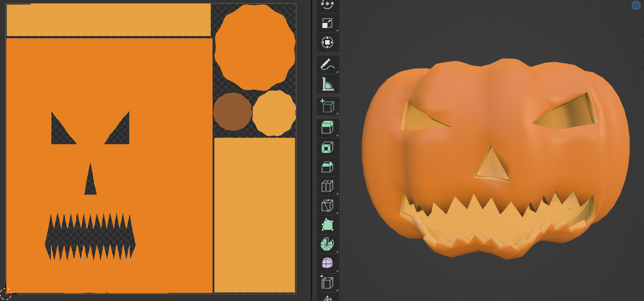
Task: Click the 3D pumpkin's triangular nose
Action: pos(491,166)
